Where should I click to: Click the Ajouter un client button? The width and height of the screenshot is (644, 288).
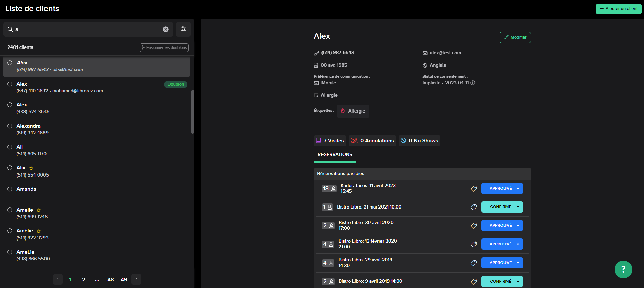tap(618, 9)
